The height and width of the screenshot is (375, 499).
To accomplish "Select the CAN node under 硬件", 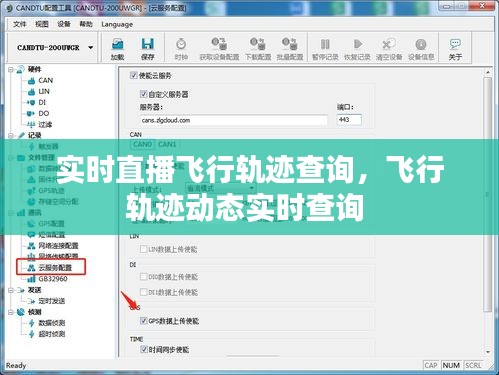I will coord(40,80).
